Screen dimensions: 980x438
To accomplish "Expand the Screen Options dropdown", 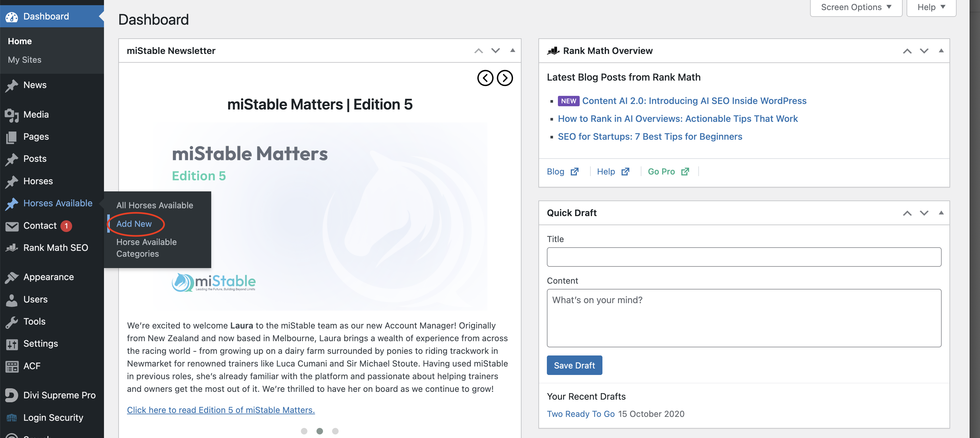I will coord(856,7).
